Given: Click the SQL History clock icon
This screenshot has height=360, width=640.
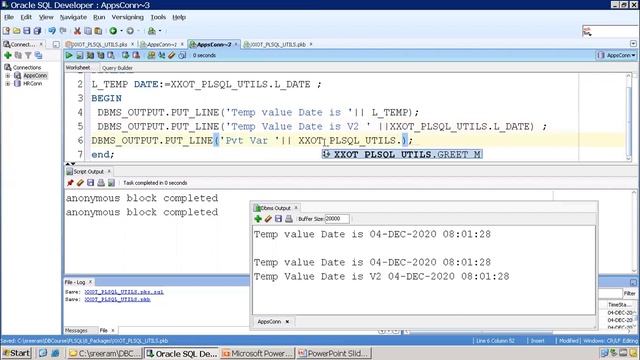Looking at the screenshot, I should [x=182, y=55].
